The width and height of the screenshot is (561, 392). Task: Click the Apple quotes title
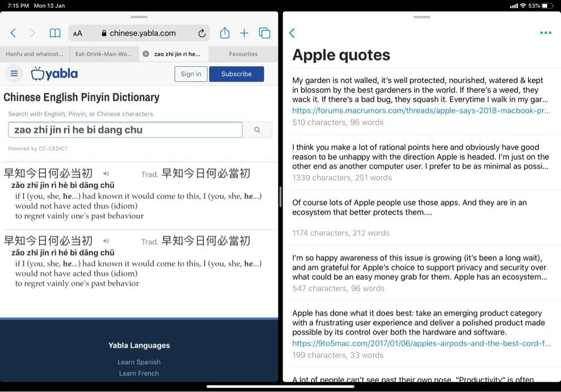341,55
